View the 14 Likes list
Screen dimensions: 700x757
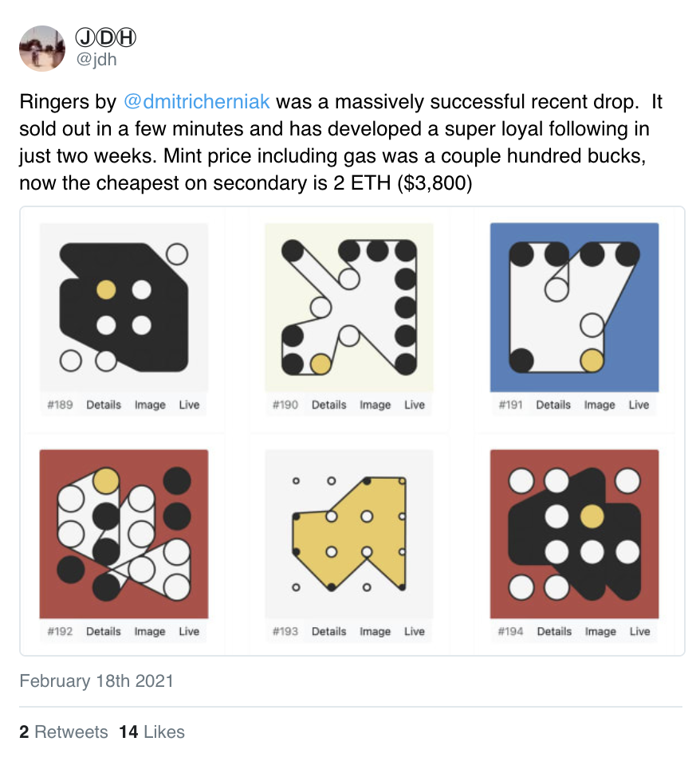[x=151, y=732]
